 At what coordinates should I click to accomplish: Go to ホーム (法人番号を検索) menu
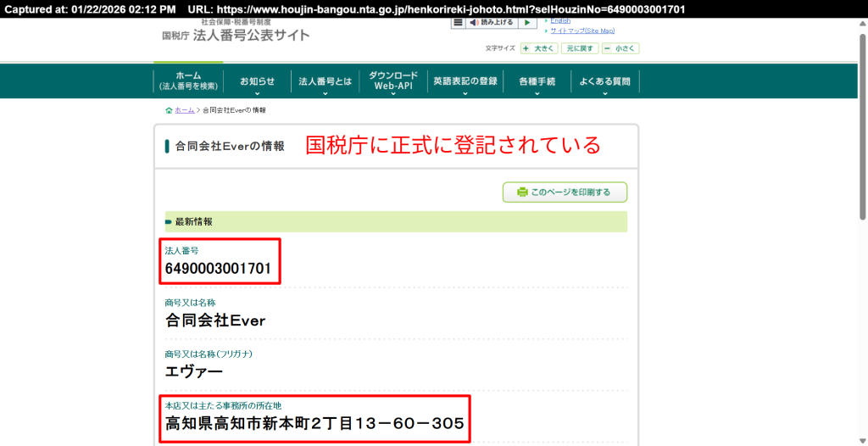click(188, 81)
